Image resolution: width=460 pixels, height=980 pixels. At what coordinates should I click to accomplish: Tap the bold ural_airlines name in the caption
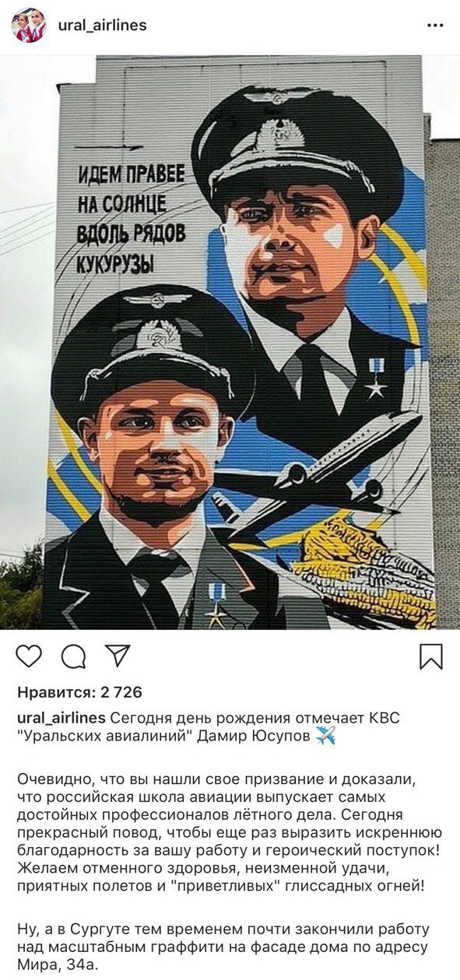coord(61,718)
